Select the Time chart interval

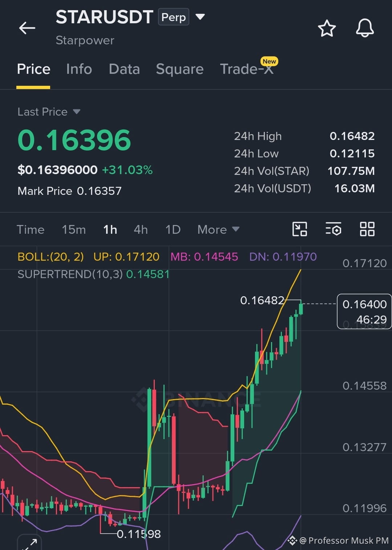point(31,230)
